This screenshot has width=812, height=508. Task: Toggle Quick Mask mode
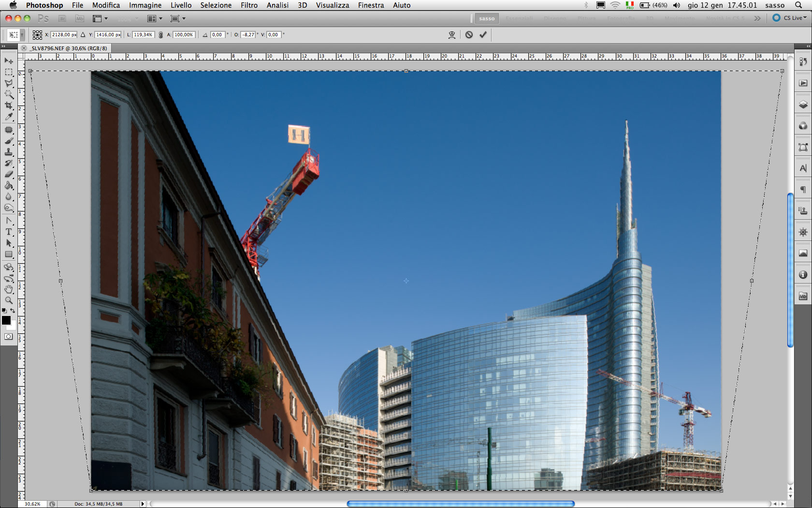click(x=9, y=337)
